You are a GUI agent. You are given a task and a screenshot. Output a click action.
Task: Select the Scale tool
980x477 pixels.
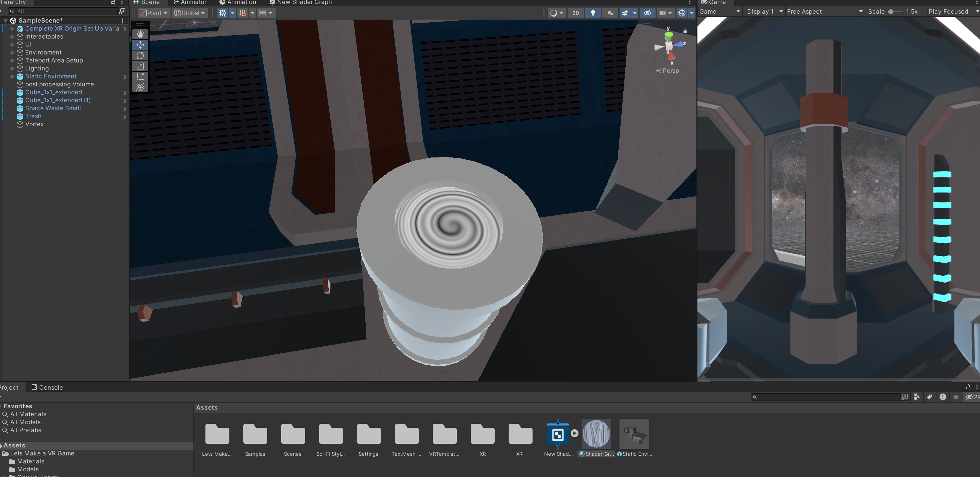tap(140, 66)
